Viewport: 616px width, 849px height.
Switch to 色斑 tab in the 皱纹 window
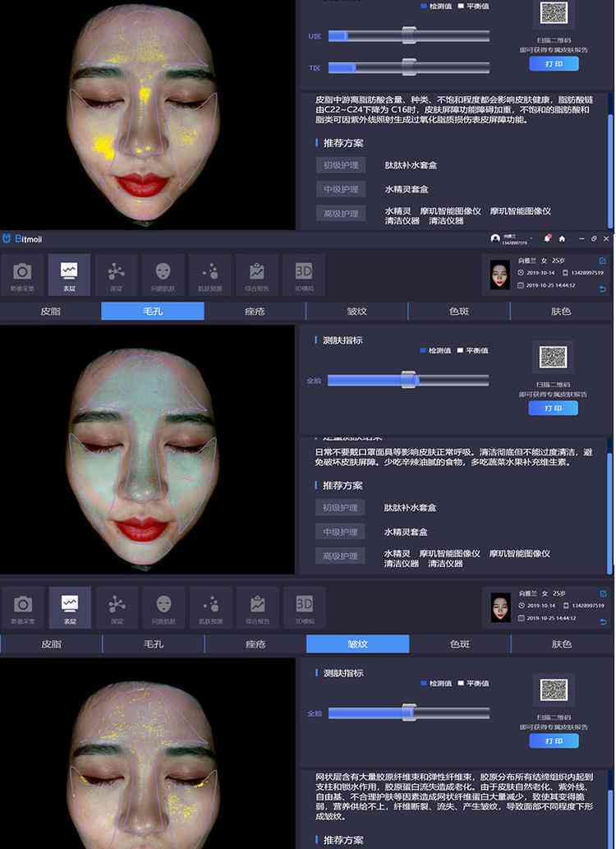tap(460, 644)
